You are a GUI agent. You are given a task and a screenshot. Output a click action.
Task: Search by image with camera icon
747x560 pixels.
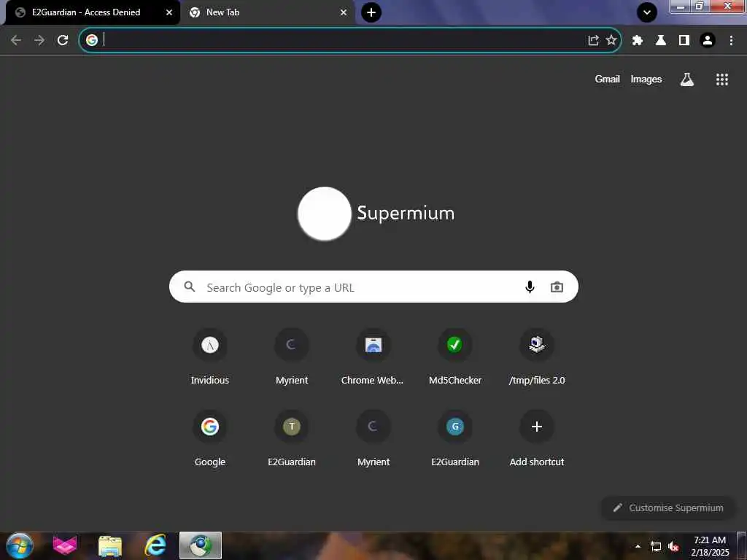click(557, 287)
